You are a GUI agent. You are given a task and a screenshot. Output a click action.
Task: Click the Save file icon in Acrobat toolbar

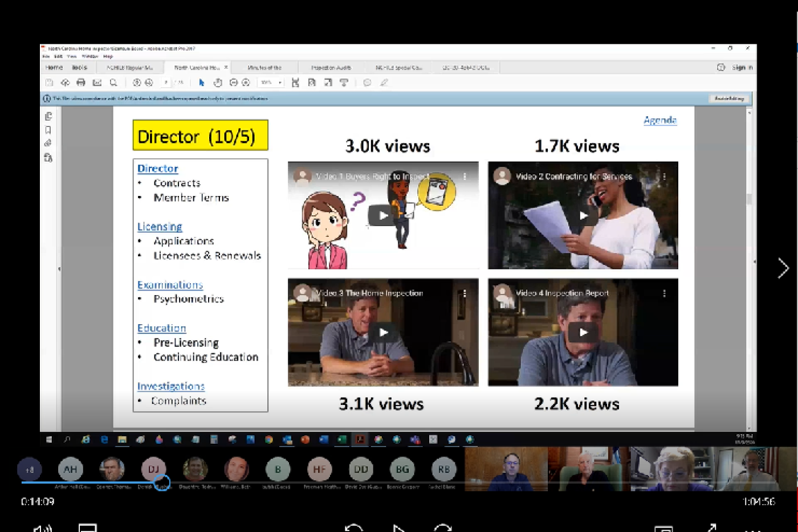50,83
